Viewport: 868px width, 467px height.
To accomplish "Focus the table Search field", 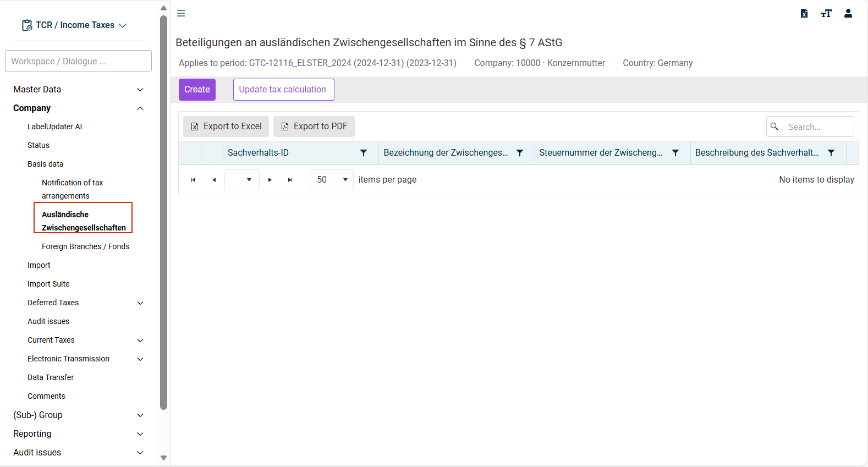I will [x=810, y=127].
